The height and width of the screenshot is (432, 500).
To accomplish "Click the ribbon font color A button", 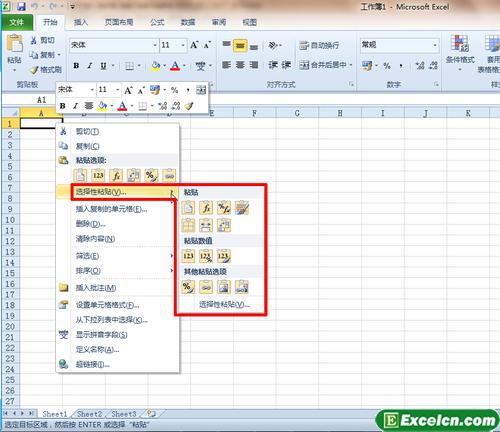I will 175,66.
